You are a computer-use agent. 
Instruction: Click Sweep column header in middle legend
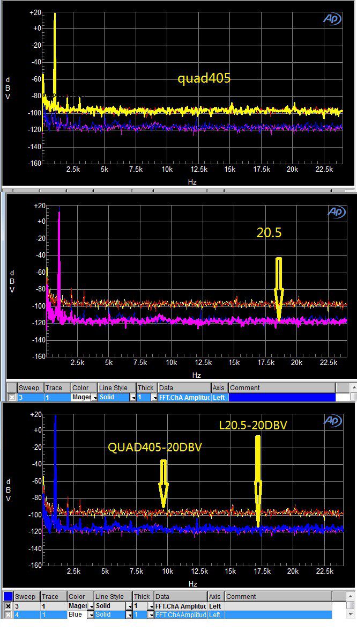point(31,387)
